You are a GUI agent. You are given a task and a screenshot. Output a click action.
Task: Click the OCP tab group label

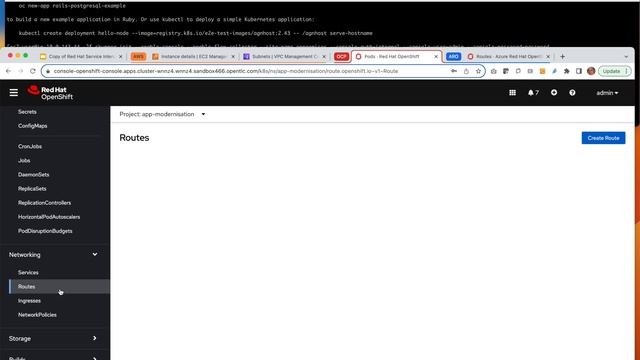tap(341, 56)
